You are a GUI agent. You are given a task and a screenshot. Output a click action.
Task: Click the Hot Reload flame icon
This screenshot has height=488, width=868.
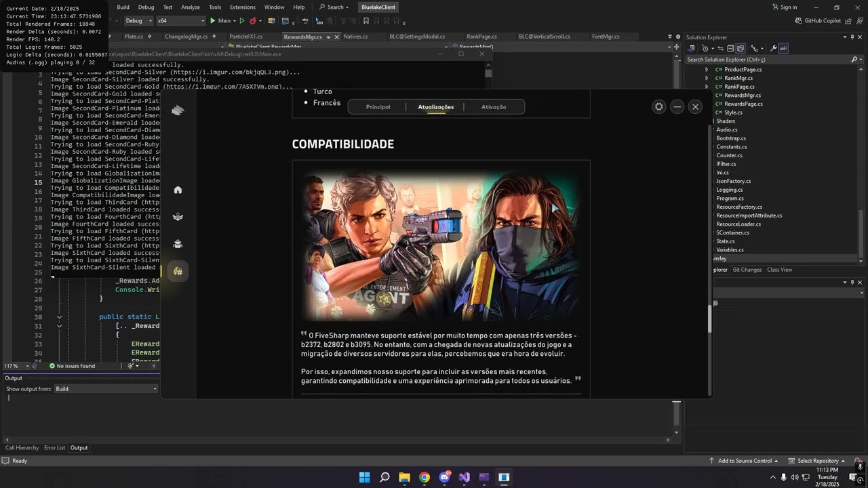(253, 21)
